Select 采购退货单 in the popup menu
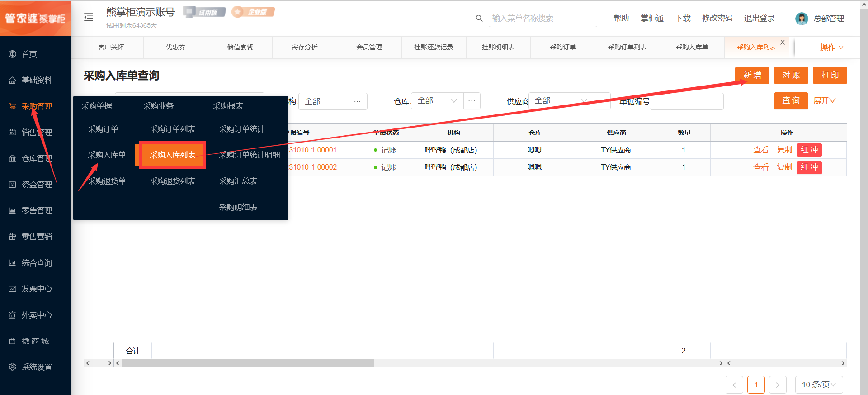 click(x=107, y=181)
